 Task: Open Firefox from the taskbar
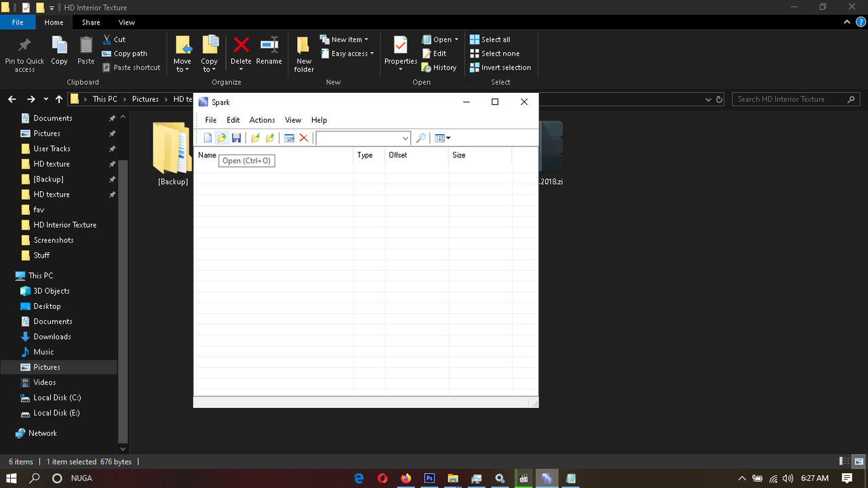pyautogui.click(x=406, y=478)
